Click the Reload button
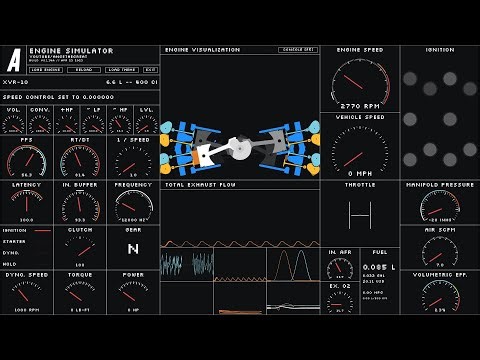This screenshot has width=480, height=360. 84,70
